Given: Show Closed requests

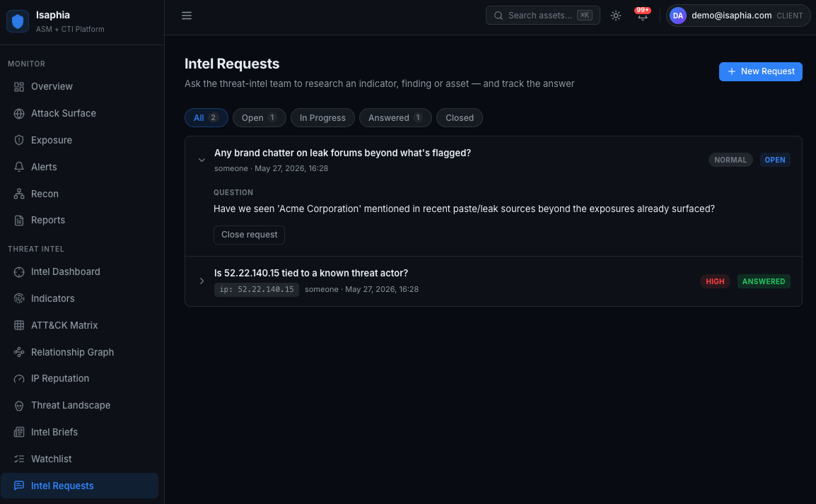Looking at the screenshot, I should pyautogui.click(x=460, y=118).
